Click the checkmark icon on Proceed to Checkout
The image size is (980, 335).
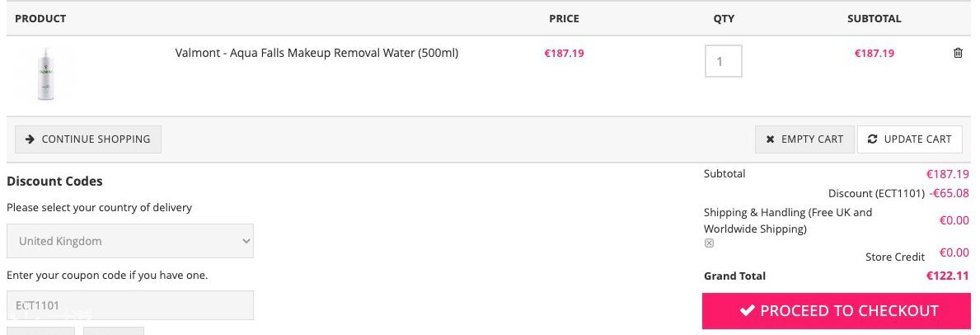[747, 310]
